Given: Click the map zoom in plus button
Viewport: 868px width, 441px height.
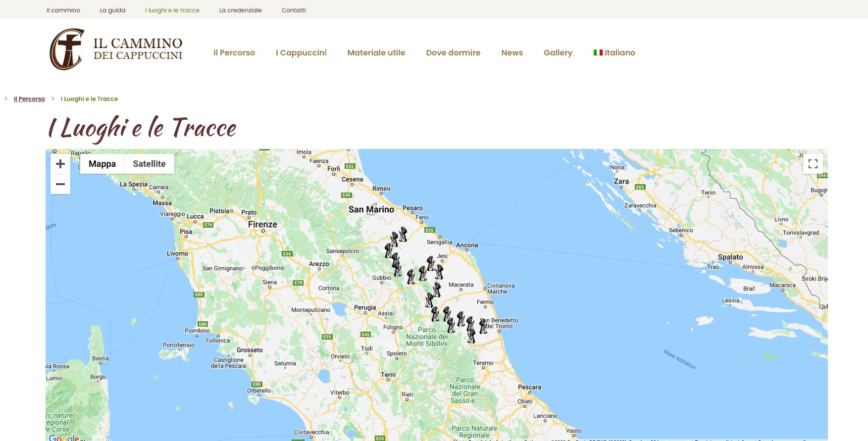Looking at the screenshot, I should pos(60,164).
